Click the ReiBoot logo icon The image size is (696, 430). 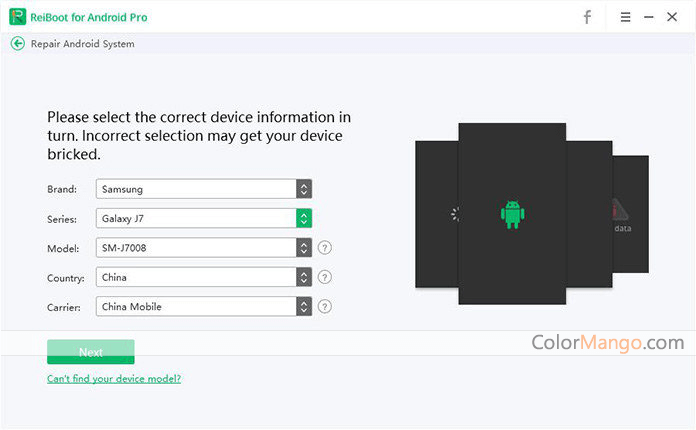pyautogui.click(x=18, y=17)
